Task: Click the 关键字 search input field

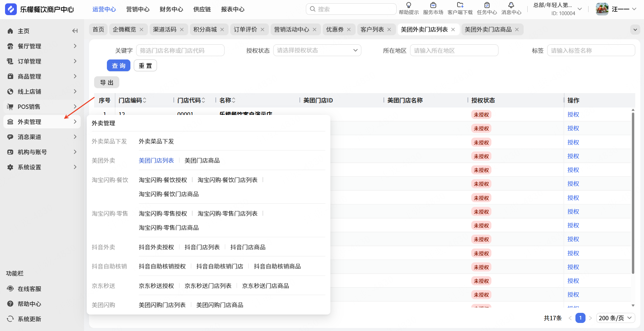Action: pos(180,50)
